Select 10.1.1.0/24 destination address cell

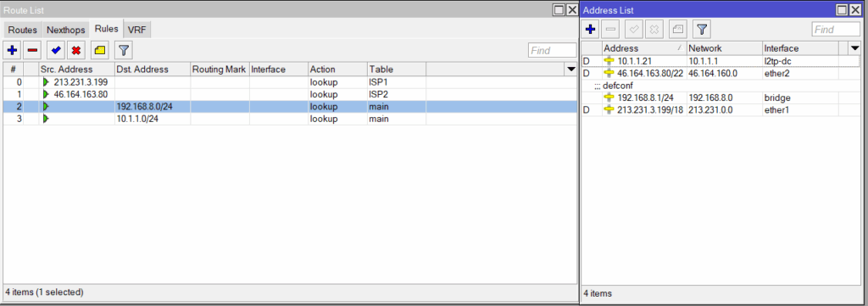pyautogui.click(x=153, y=119)
